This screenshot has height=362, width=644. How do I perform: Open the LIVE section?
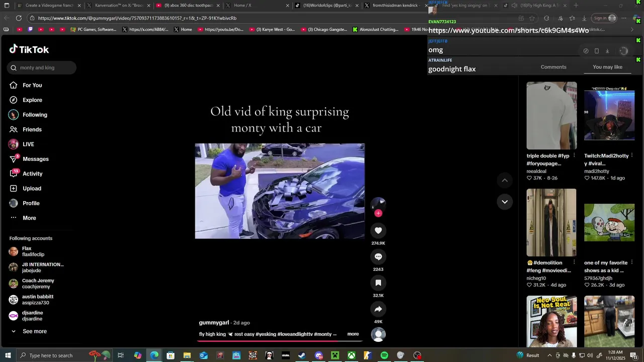[x=28, y=144]
